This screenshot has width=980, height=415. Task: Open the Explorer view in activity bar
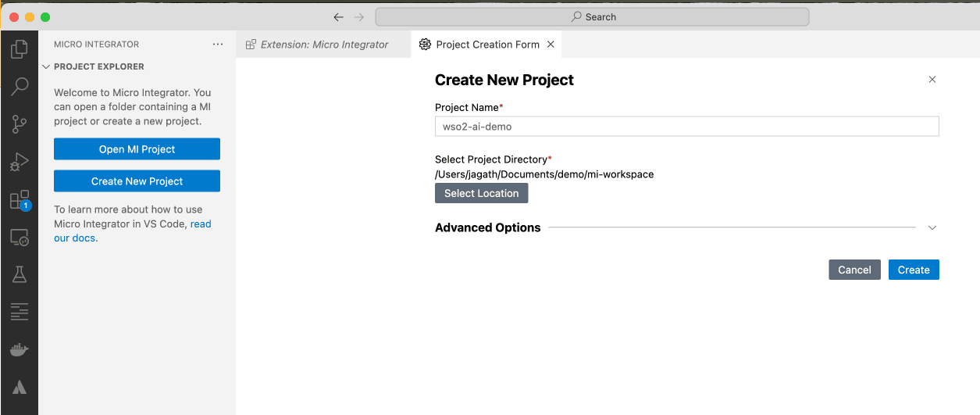point(19,50)
